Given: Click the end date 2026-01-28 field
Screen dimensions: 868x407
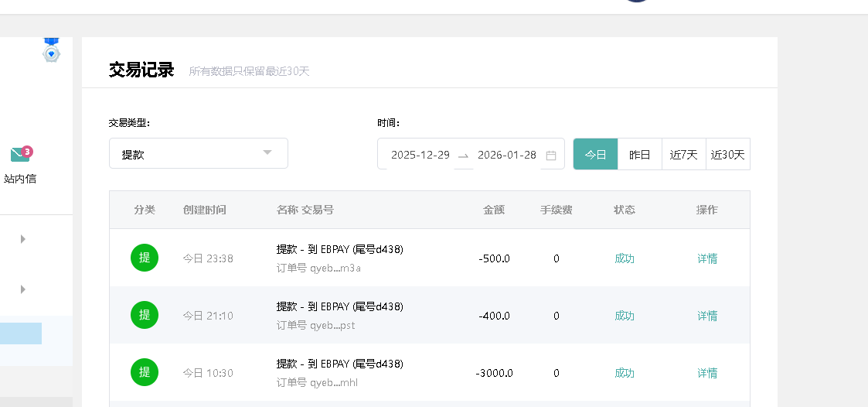Looking at the screenshot, I should 506,155.
